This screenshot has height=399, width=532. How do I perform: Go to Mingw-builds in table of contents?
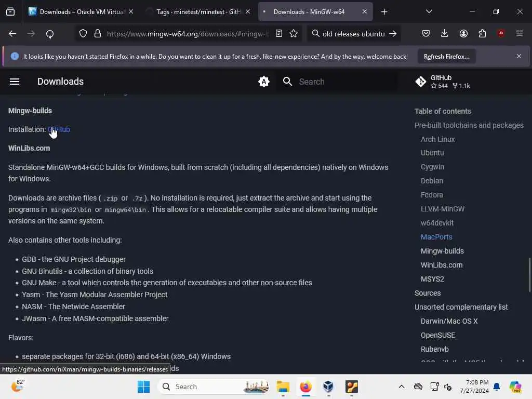[x=442, y=251]
